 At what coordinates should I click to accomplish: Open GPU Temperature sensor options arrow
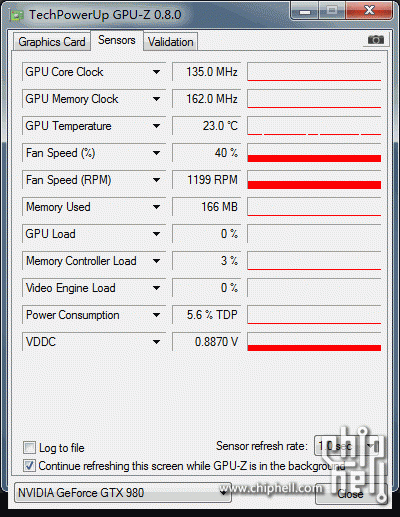(156, 126)
